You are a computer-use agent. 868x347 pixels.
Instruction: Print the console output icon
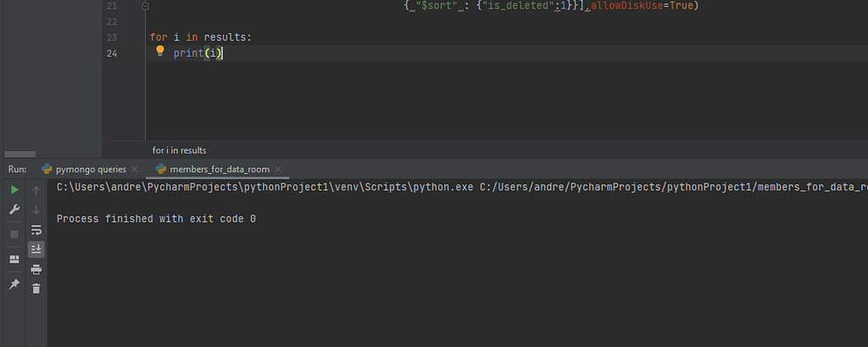(x=36, y=270)
